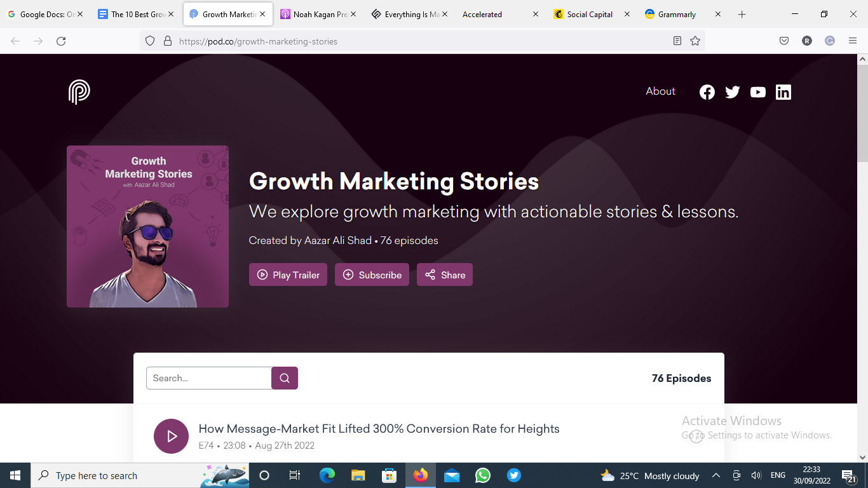
Task: Open the Mail app from taskbar
Action: 452,475
